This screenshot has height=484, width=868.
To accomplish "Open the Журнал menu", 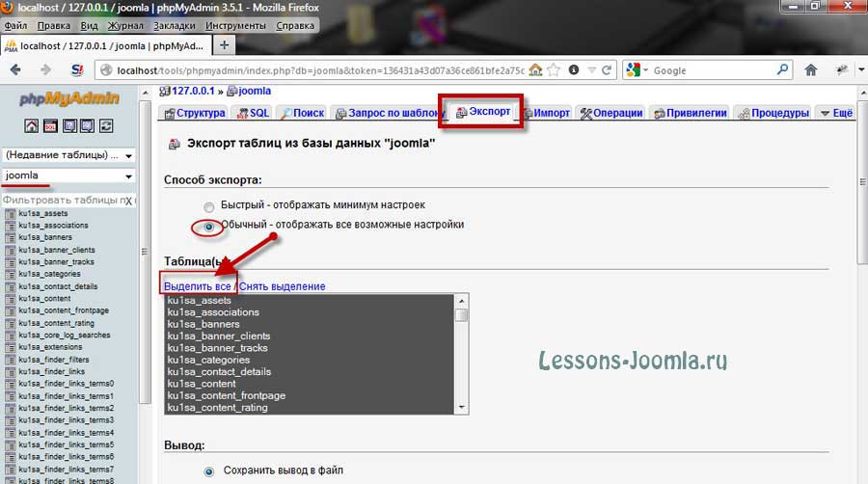I will coord(125,25).
